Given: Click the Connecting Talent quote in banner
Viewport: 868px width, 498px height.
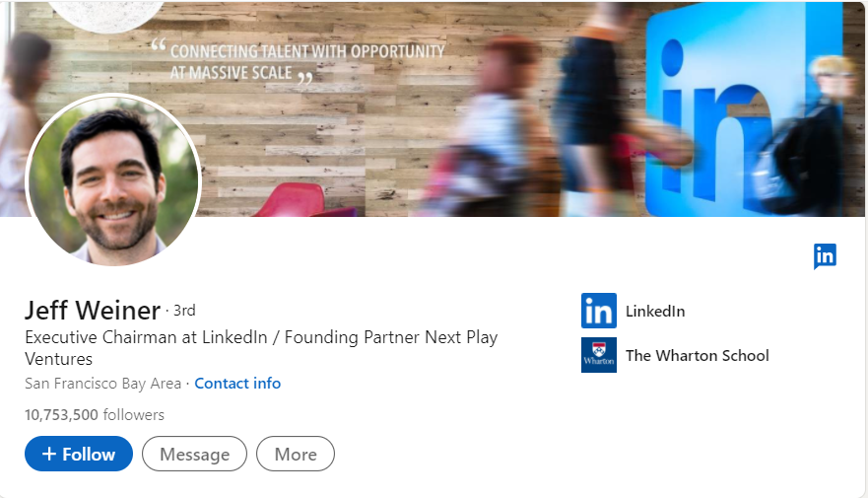Looking at the screenshot, I should pos(307,61).
